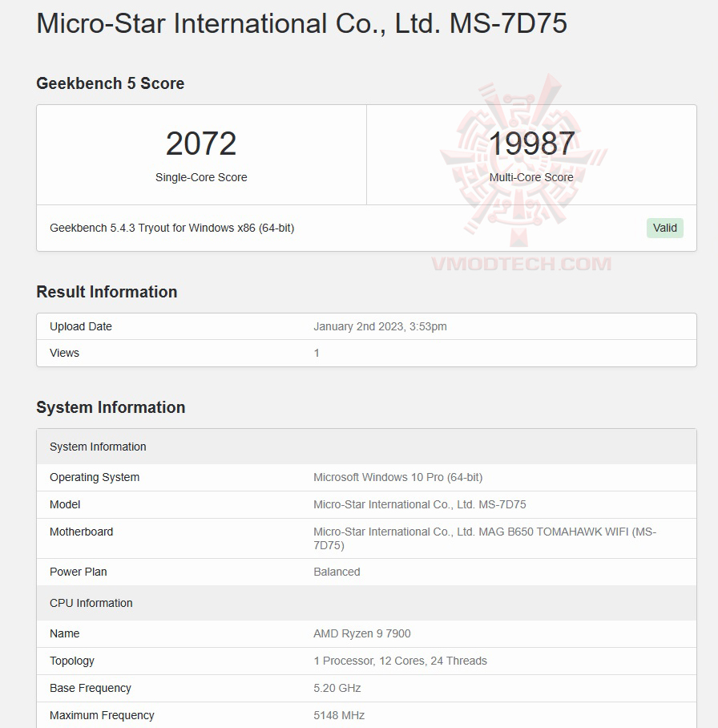Click the Multi-Core Score label
This screenshot has width=718, height=728.
pyautogui.click(x=531, y=177)
